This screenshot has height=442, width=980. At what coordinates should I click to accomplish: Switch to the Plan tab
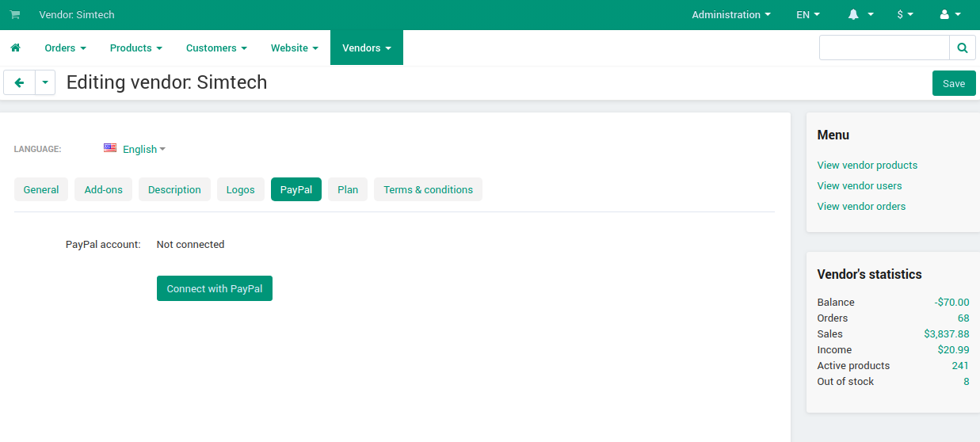(348, 189)
